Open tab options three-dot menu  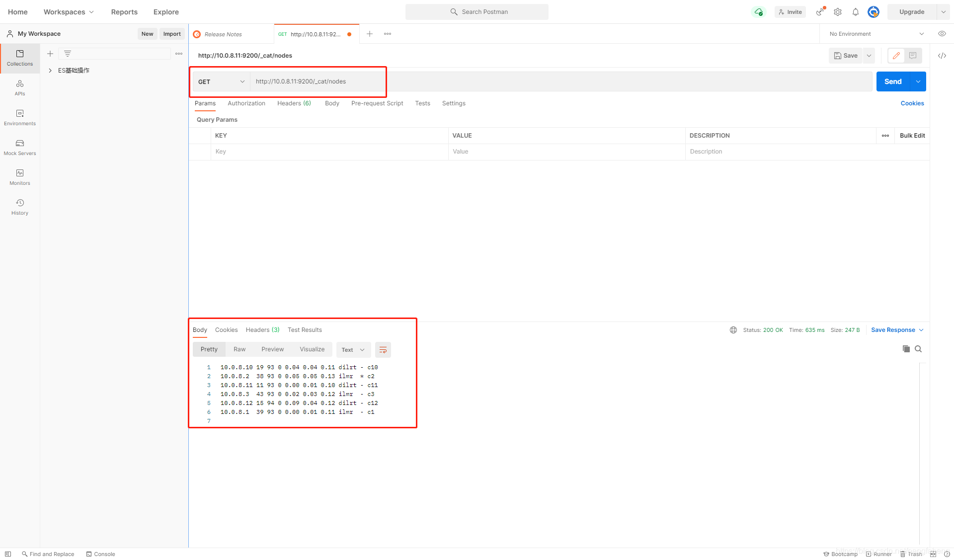point(388,34)
